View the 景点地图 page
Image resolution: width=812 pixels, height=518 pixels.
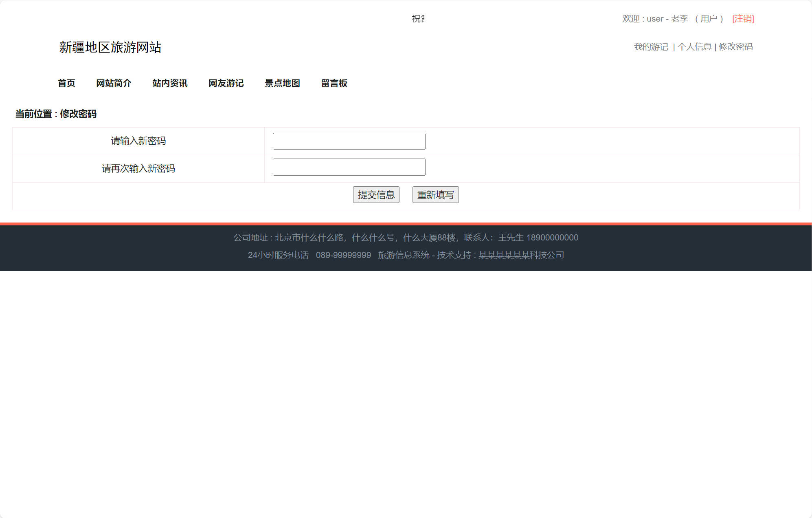282,83
